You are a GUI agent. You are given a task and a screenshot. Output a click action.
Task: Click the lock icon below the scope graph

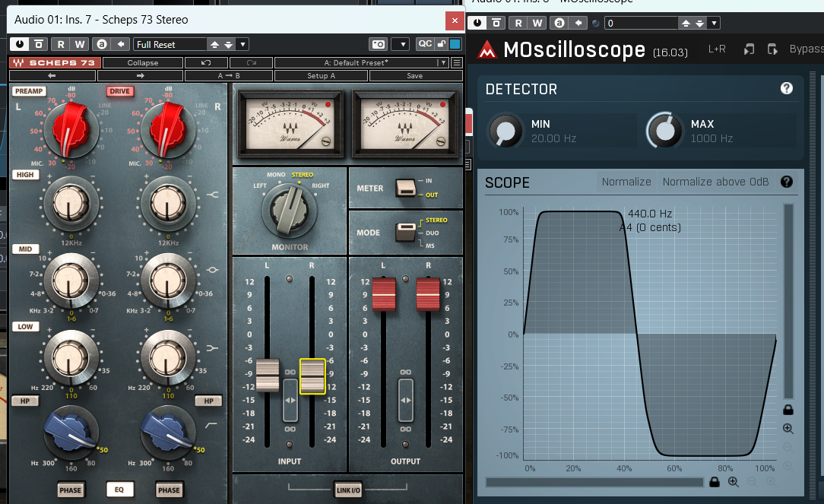pyautogui.click(x=715, y=481)
